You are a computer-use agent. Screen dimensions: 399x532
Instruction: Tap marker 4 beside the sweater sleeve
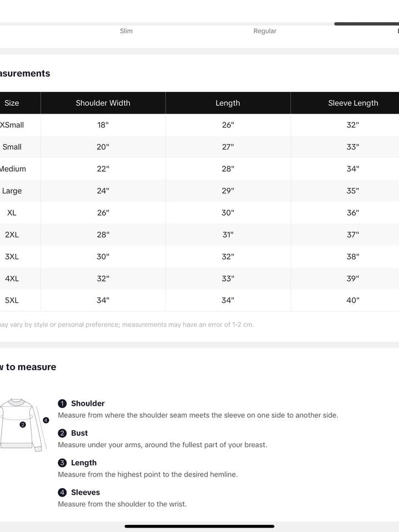(x=46, y=420)
